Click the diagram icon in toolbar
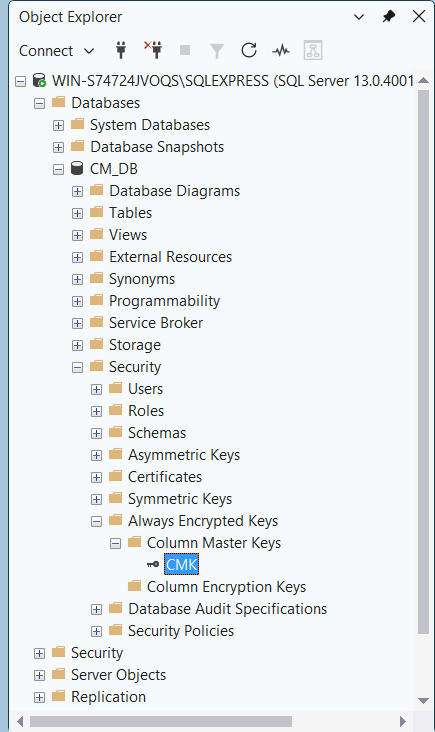Image resolution: width=435 pixels, height=732 pixels. 313,50
